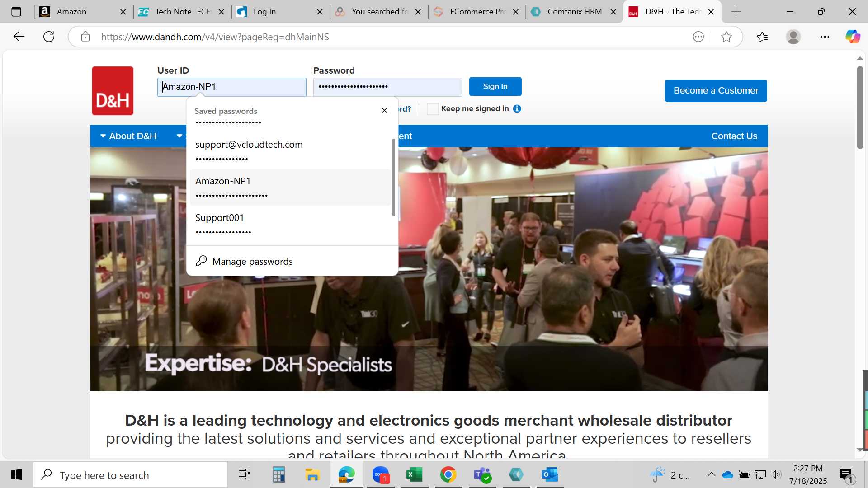
Task: Switch to the Comtanix HRM tab
Action: (x=574, y=12)
